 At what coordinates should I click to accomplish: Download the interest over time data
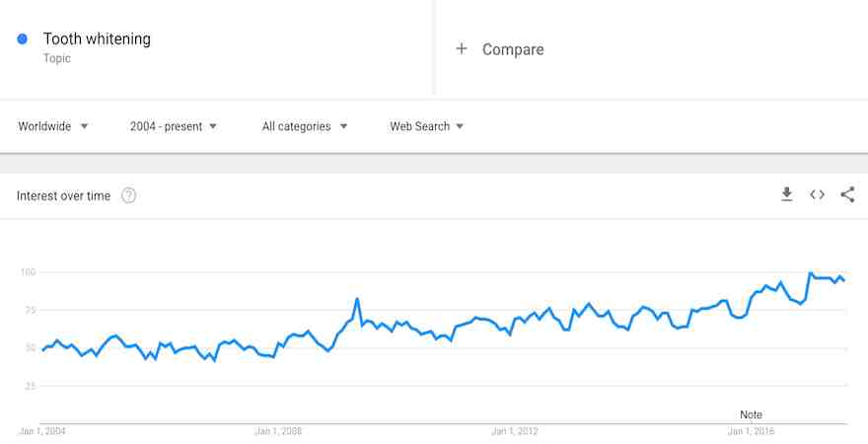pos(787,195)
